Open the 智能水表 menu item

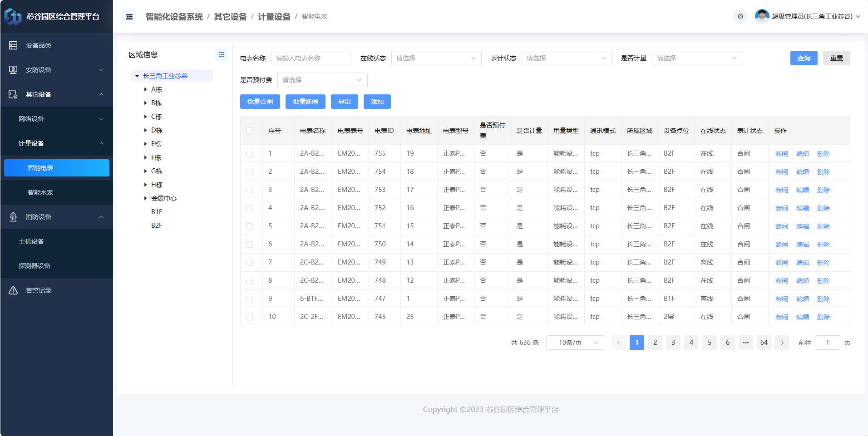tap(40, 192)
